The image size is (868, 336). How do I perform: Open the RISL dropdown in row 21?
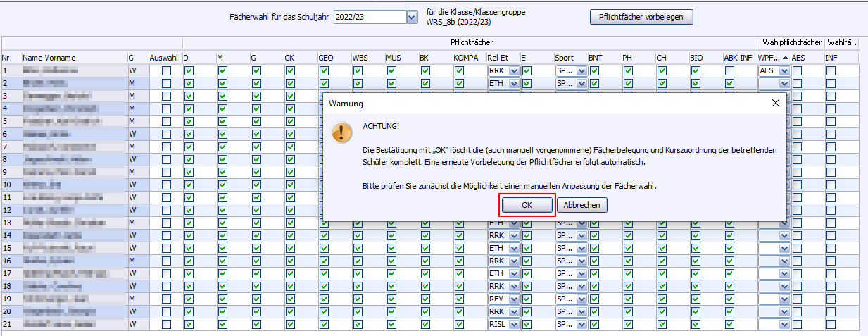click(x=514, y=325)
